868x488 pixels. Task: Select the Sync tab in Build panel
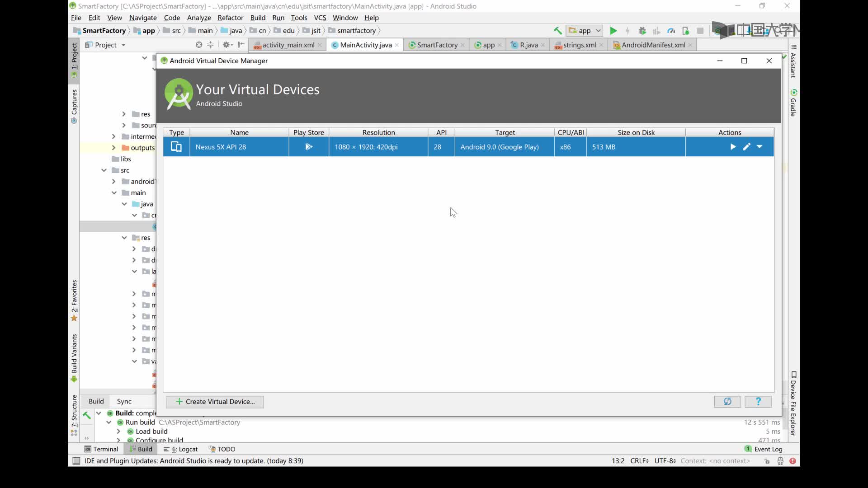(124, 401)
